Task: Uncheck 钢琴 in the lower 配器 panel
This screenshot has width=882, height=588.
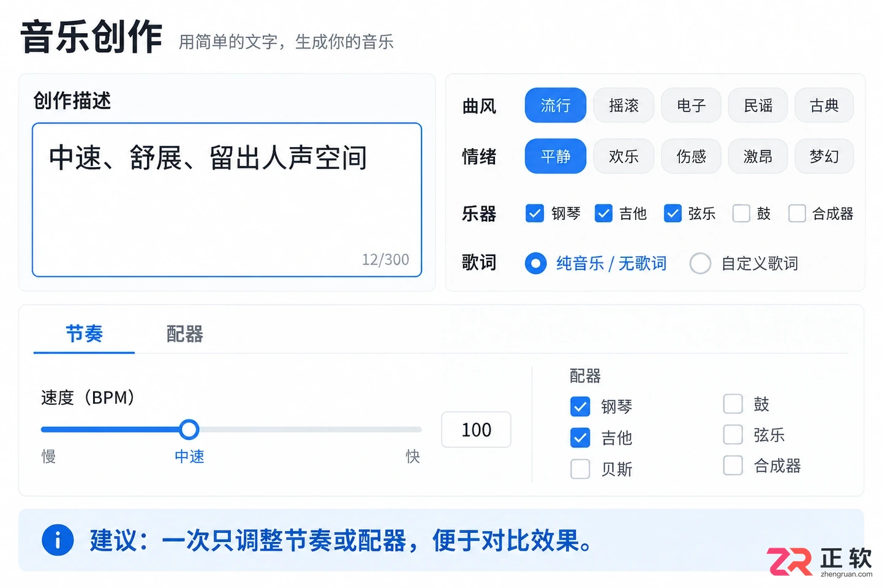Action: point(580,406)
